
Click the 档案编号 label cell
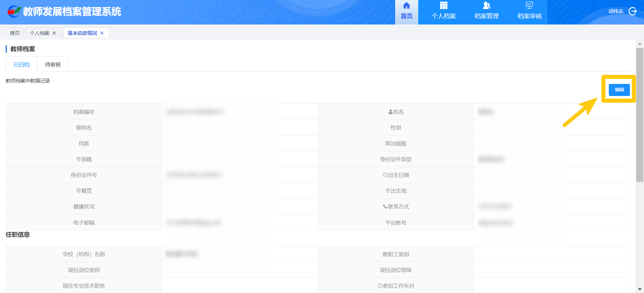tap(84, 112)
